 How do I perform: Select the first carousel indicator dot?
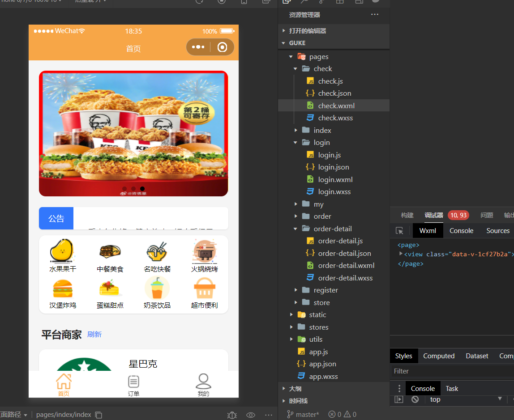tap(124, 189)
